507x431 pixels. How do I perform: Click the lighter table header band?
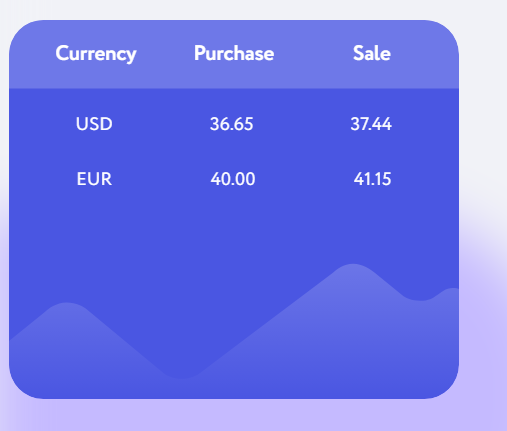[234, 54]
